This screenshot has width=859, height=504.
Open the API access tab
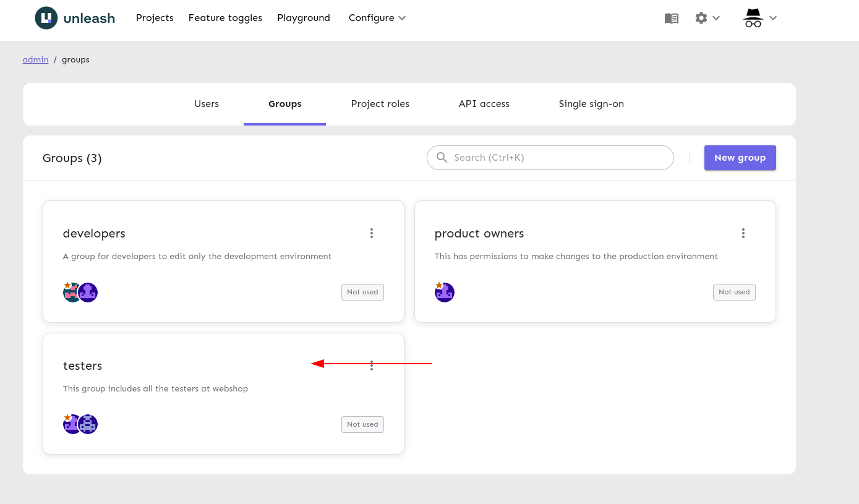(x=484, y=104)
